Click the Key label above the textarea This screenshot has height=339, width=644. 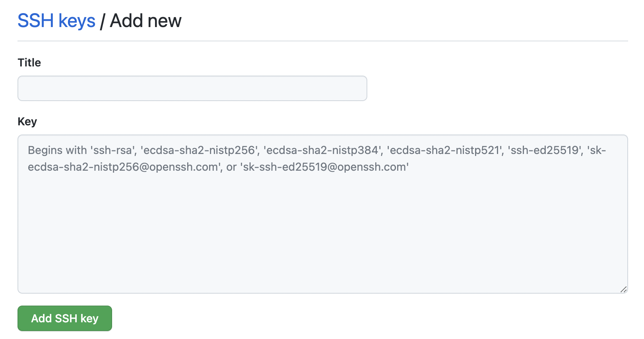27,121
